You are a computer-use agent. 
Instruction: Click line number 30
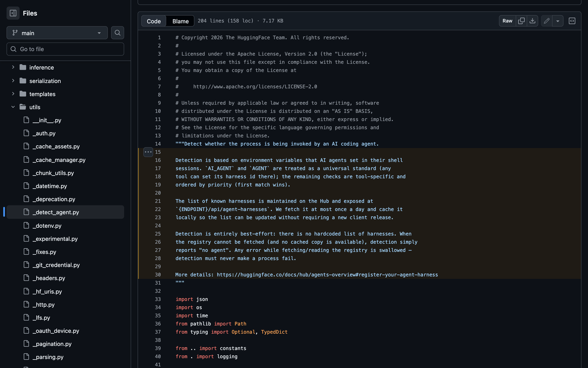coord(158,274)
